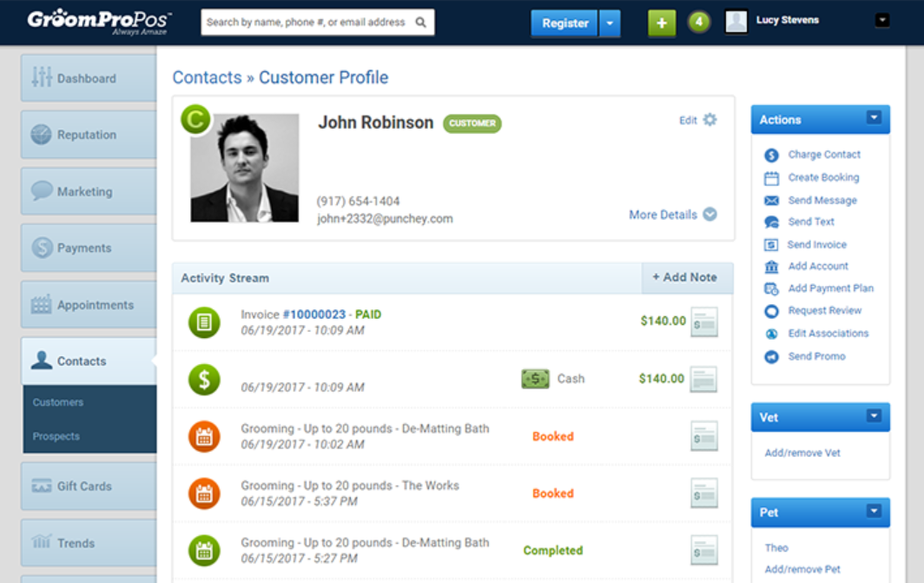Open the Gift Cards sidebar menu

pyautogui.click(x=89, y=487)
